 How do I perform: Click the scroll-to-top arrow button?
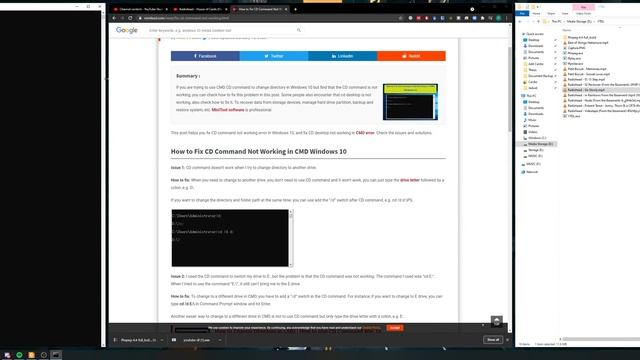pos(496,321)
